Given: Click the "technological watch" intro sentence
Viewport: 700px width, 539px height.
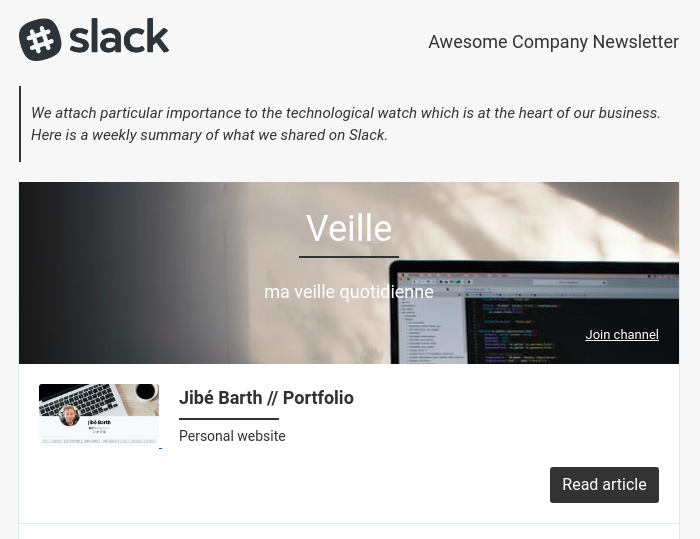Looking at the screenshot, I should coord(345,113).
